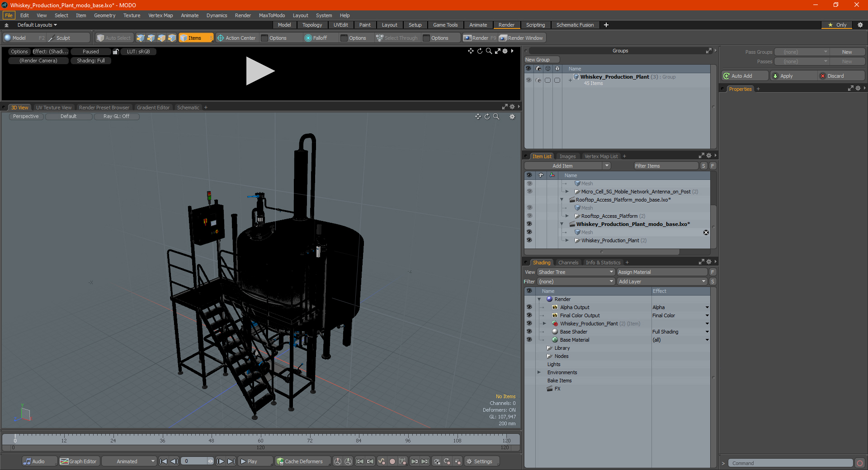Toggle visibility of Micro_Cell_5G antenna item
The height and width of the screenshot is (470, 868).
click(529, 192)
